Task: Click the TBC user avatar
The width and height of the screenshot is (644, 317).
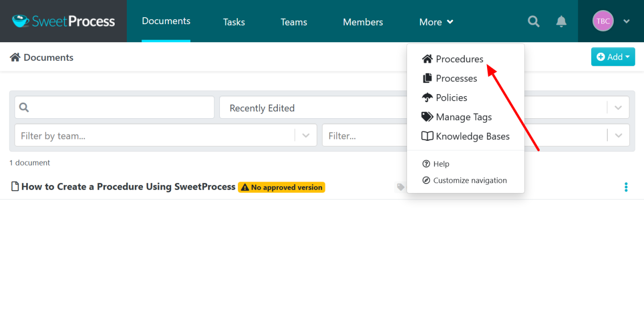Action: click(603, 21)
